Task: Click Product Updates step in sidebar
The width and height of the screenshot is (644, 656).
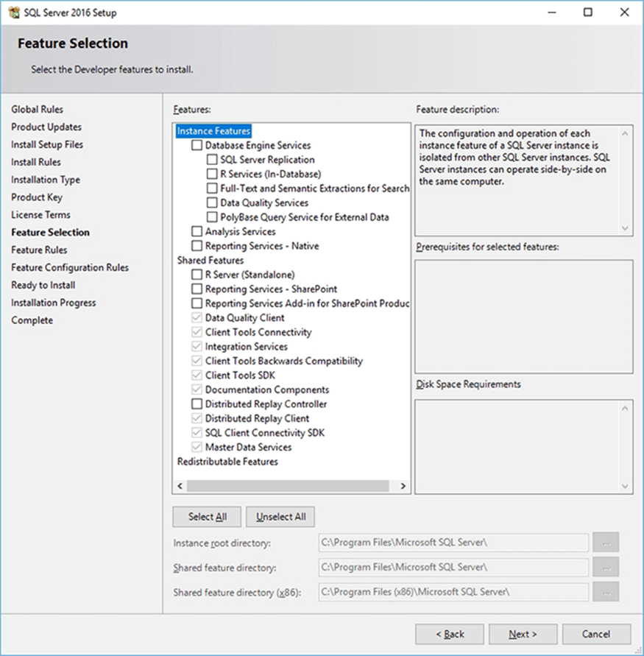Action: (x=46, y=127)
